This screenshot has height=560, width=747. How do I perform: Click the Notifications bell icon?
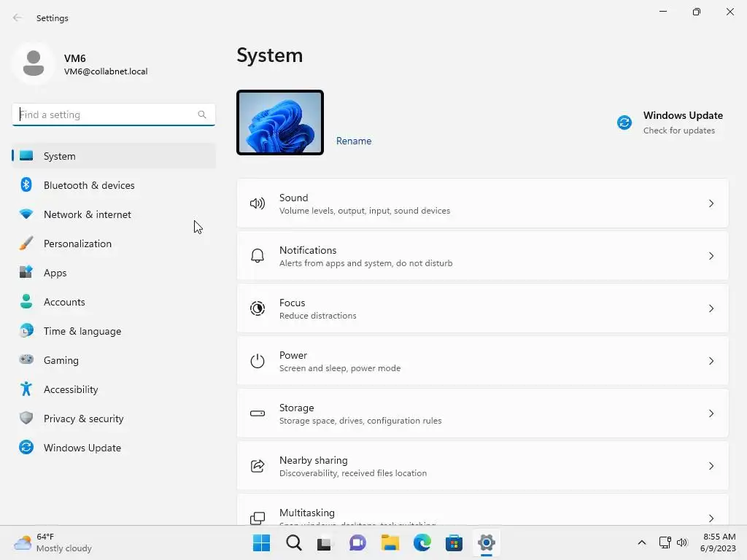(x=258, y=256)
